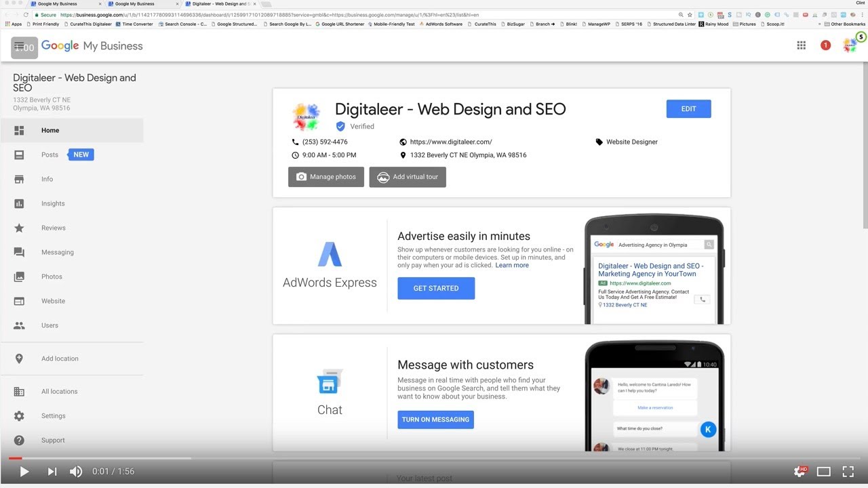Click the Settings gear icon in the sidebar
Viewport: 868px width, 488px height.
[x=19, y=415]
